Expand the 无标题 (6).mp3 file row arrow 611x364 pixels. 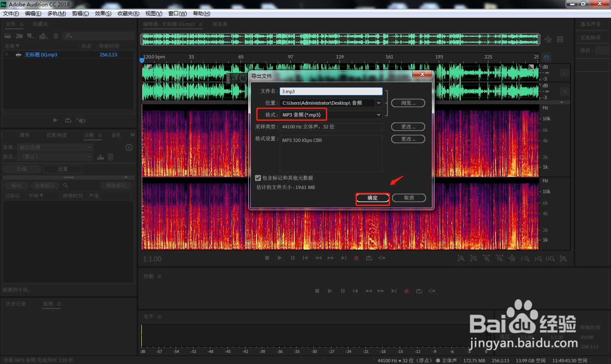[6, 55]
